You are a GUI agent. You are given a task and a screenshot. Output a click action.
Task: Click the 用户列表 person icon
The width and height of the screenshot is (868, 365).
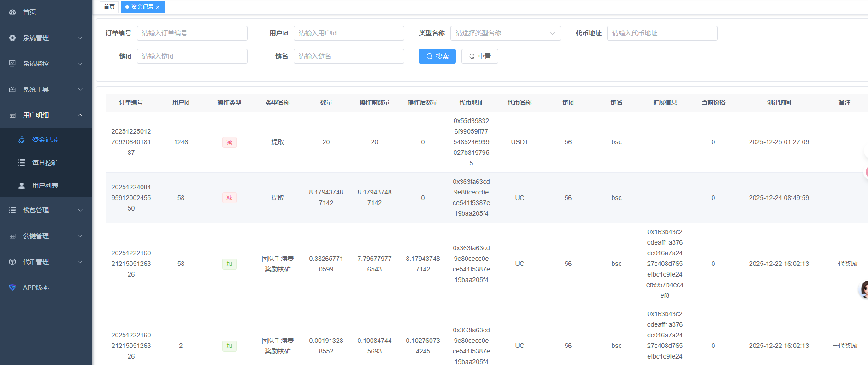click(x=22, y=186)
